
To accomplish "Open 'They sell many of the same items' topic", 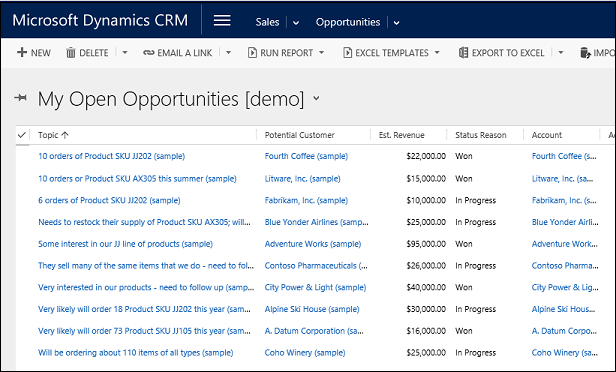I will (146, 266).
